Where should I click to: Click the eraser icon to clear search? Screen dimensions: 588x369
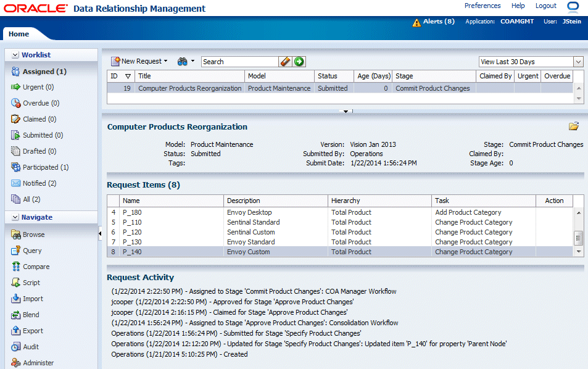coord(285,61)
